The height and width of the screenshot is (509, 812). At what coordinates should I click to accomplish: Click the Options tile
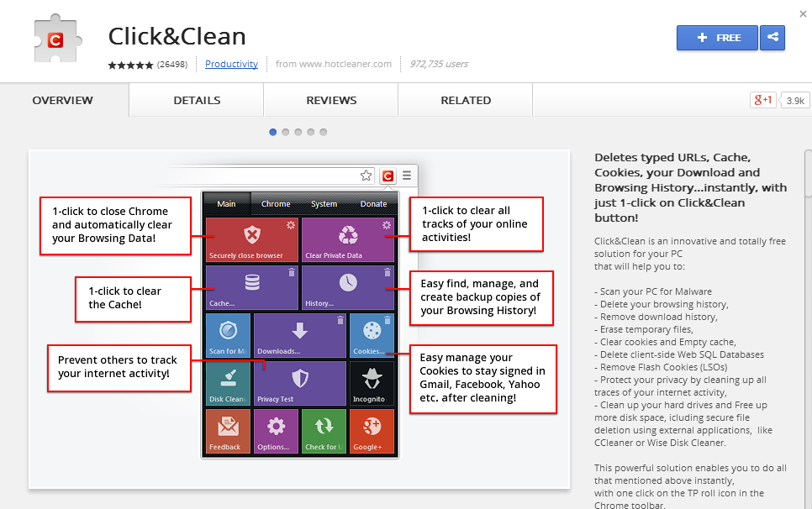coord(276,432)
